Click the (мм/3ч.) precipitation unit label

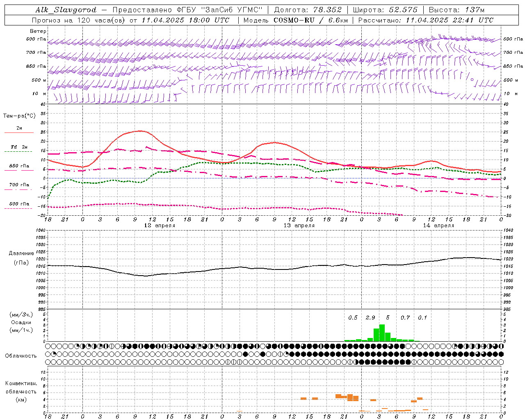[21, 315]
